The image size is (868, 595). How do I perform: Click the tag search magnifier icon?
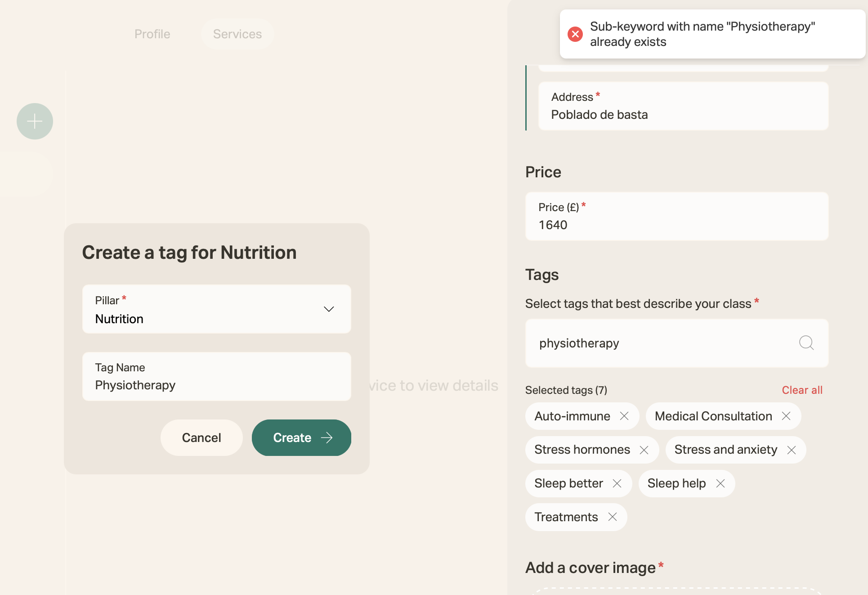click(806, 343)
